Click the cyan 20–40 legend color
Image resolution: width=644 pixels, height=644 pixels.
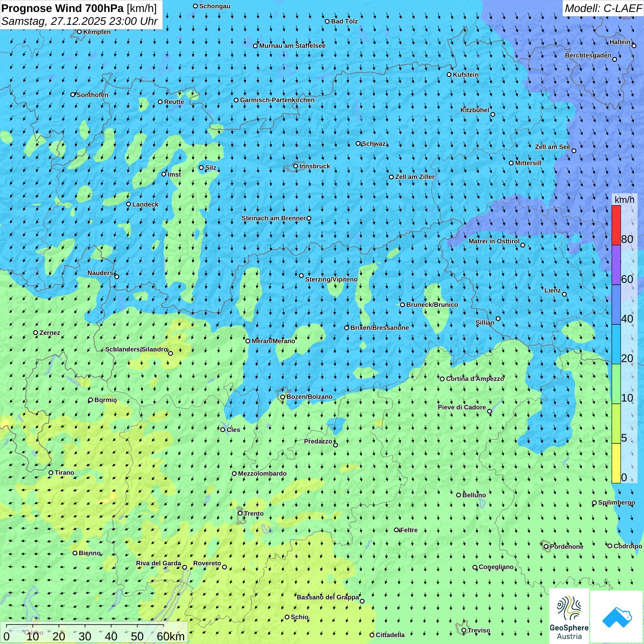click(x=616, y=344)
